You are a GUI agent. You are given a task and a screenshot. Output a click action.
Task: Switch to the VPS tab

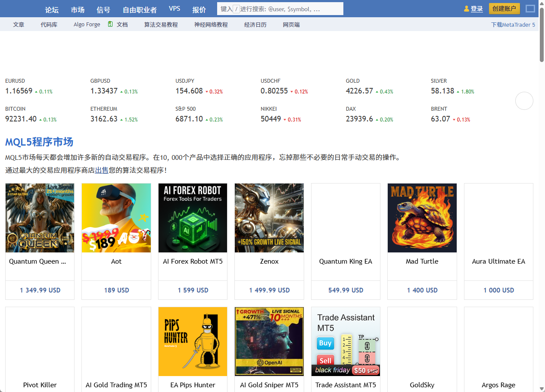(174, 8)
